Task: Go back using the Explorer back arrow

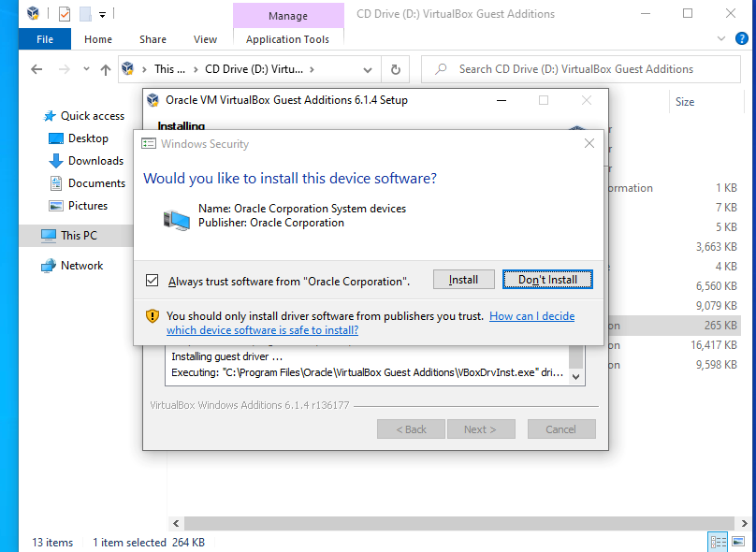Action: tap(36, 69)
